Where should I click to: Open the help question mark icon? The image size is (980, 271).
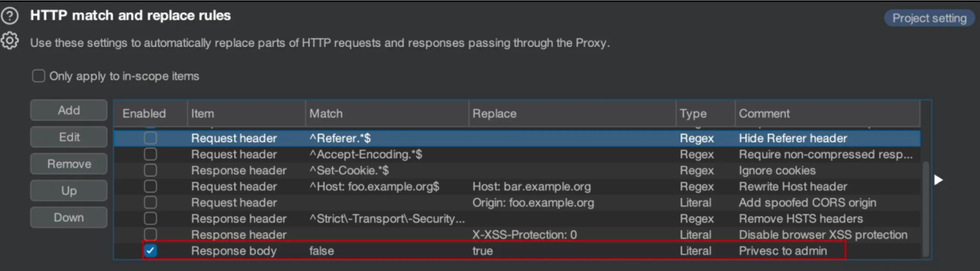[10, 16]
